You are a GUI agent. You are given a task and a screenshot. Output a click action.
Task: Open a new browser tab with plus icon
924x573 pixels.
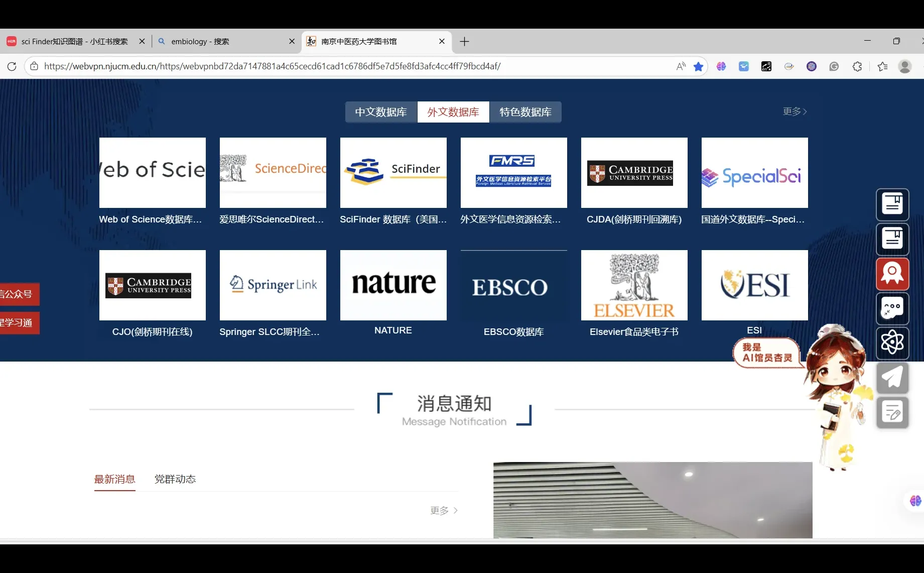pyautogui.click(x=464, y=42)
